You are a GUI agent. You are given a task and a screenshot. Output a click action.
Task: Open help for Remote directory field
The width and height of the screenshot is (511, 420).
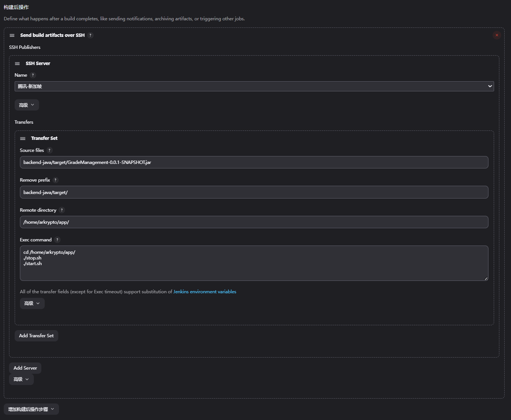pyautogui.click(x=62, y=210)
